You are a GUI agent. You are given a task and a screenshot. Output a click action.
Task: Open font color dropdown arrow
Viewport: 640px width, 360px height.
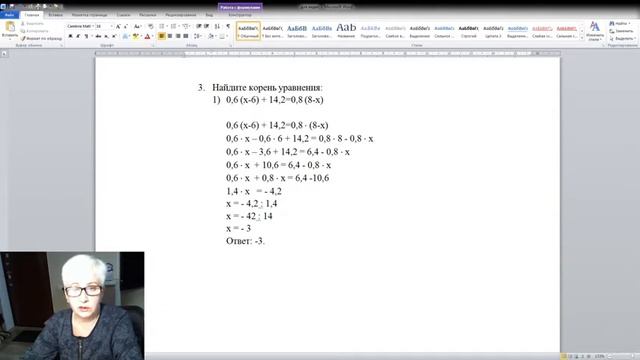[153, 36]
